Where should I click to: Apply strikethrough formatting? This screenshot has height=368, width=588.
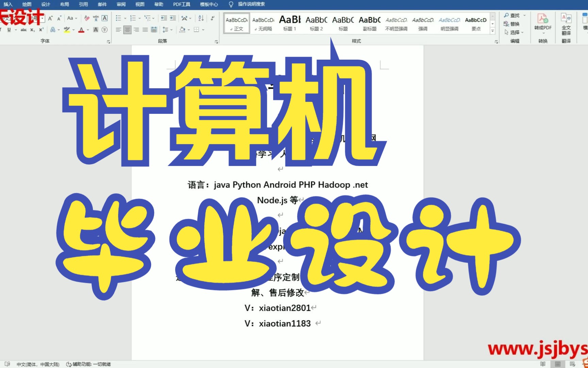tap(23, 30)
